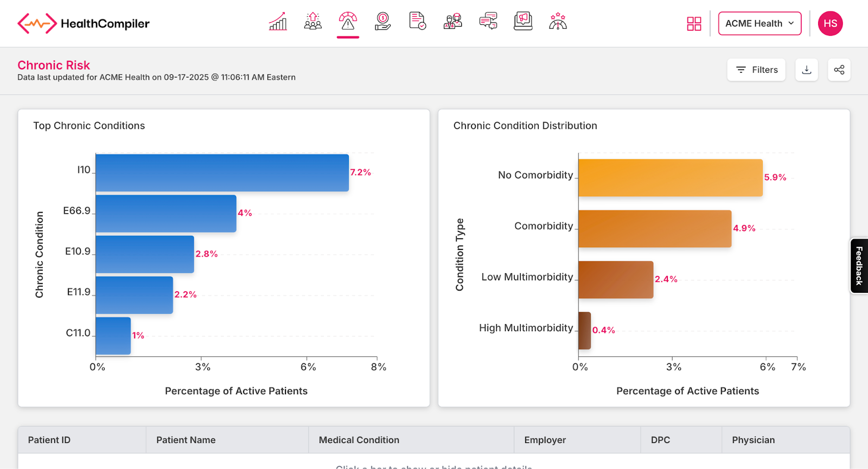Open the growth bar chart nav icon

[278, 22]
